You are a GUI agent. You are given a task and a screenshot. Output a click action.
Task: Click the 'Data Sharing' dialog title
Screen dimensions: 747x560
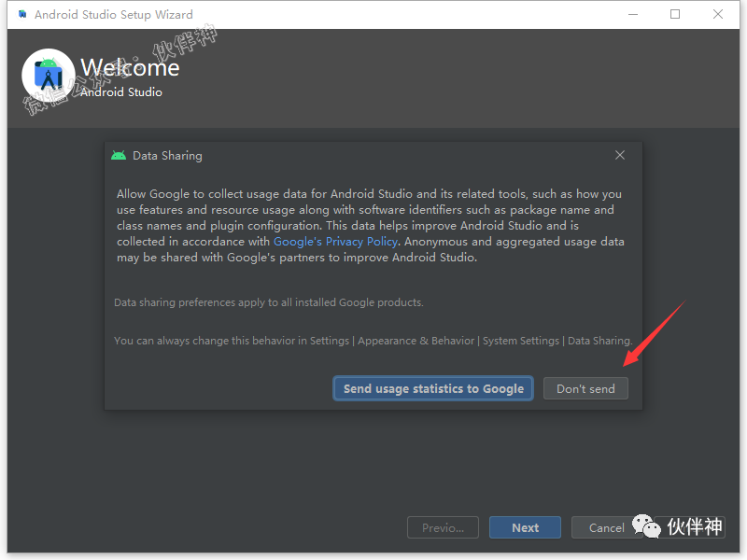(167, 156)
